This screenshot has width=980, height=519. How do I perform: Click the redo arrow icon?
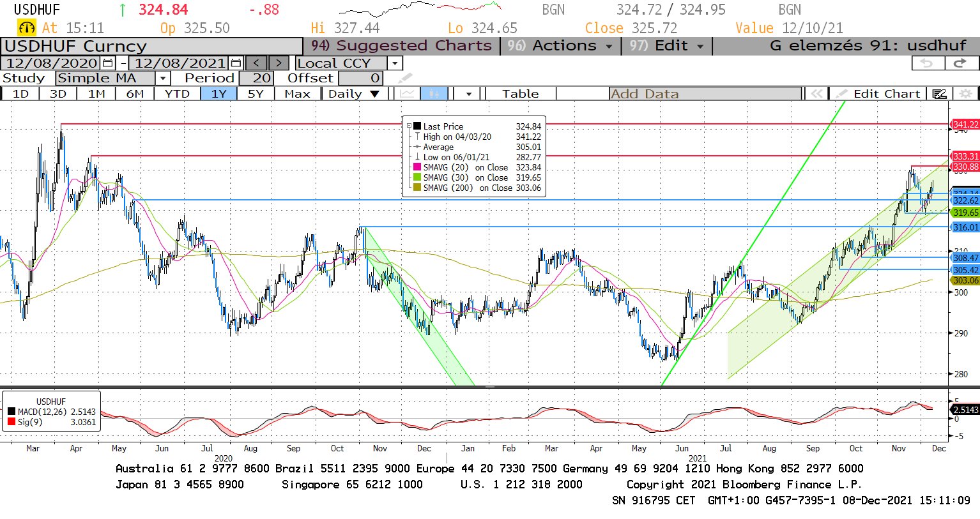960,63
